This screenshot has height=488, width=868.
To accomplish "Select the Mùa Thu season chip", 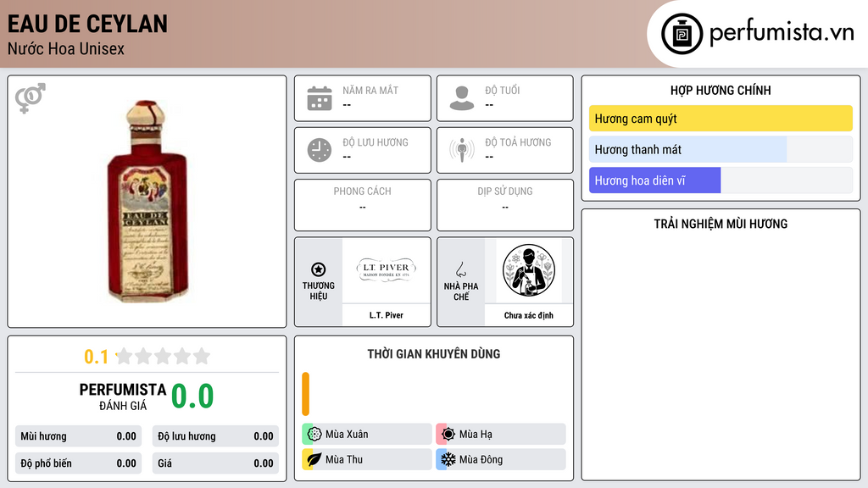I will pos(367,459).
